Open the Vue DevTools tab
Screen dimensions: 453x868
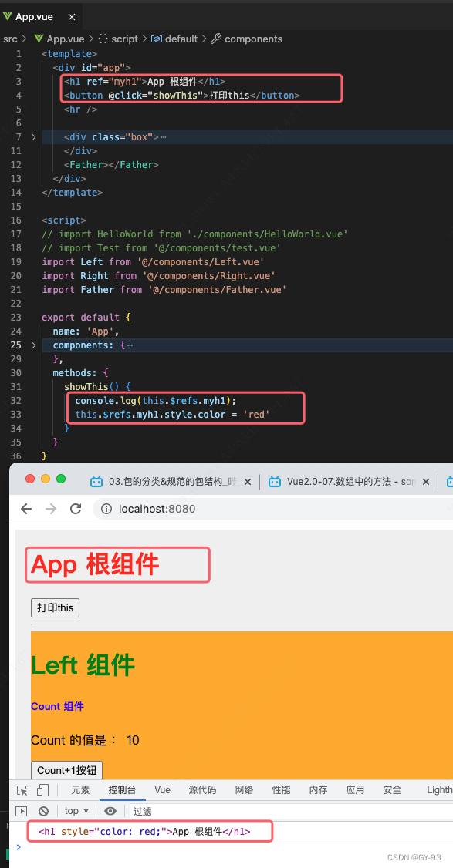click(x=163, y=790)
